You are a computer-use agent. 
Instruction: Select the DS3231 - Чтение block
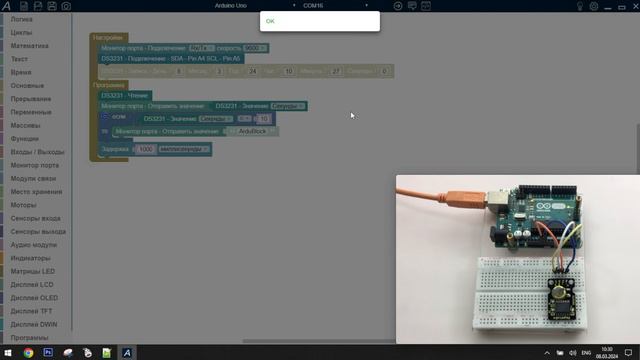[124, 96]
